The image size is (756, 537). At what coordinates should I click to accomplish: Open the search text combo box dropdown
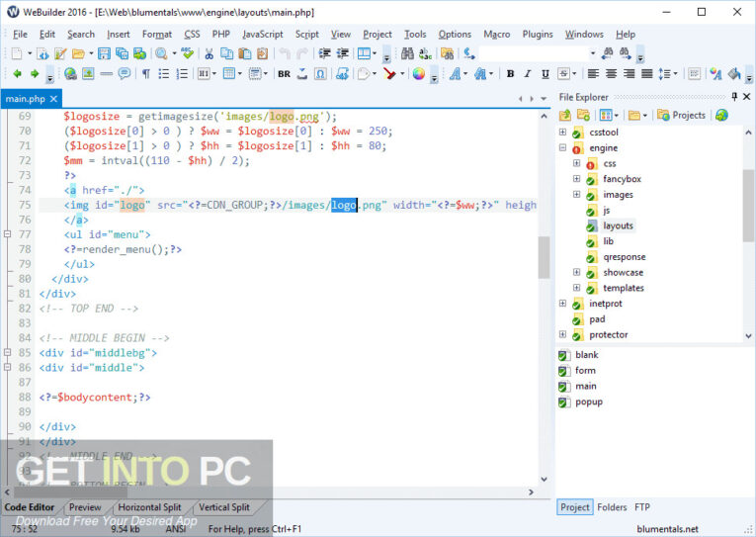point(593,53)
